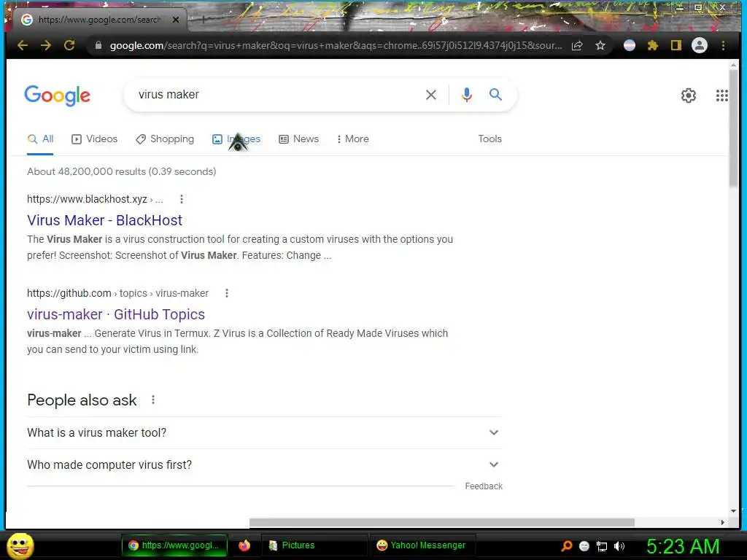Submit search with the magnifier icon
The image size is (747, 560).
(x=495, y=94)
